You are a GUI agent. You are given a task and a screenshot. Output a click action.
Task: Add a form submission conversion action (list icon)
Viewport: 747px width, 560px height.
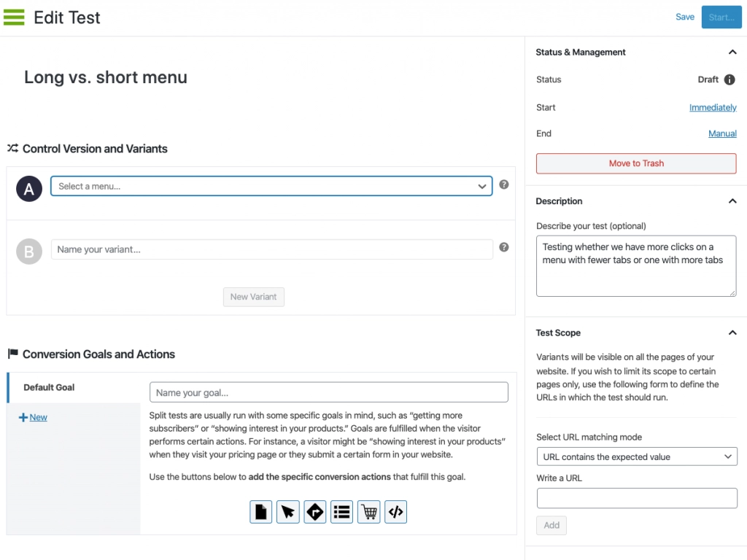click(341, 512)
